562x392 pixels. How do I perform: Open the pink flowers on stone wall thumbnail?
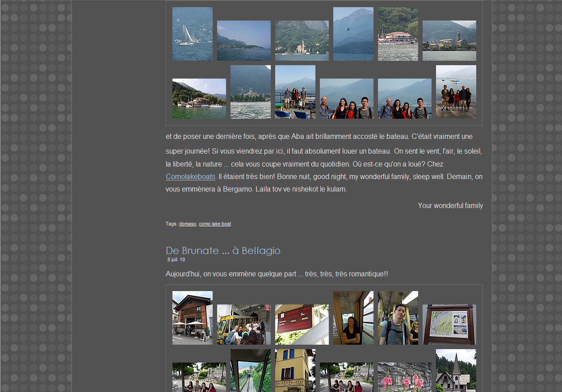pyautogui.click(x=405, y=377)
